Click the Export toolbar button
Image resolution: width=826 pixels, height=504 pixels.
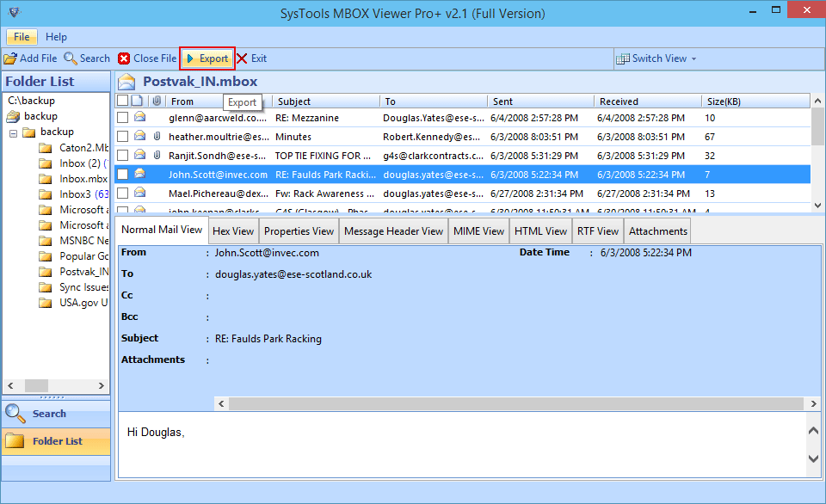[x=207, y=58]
